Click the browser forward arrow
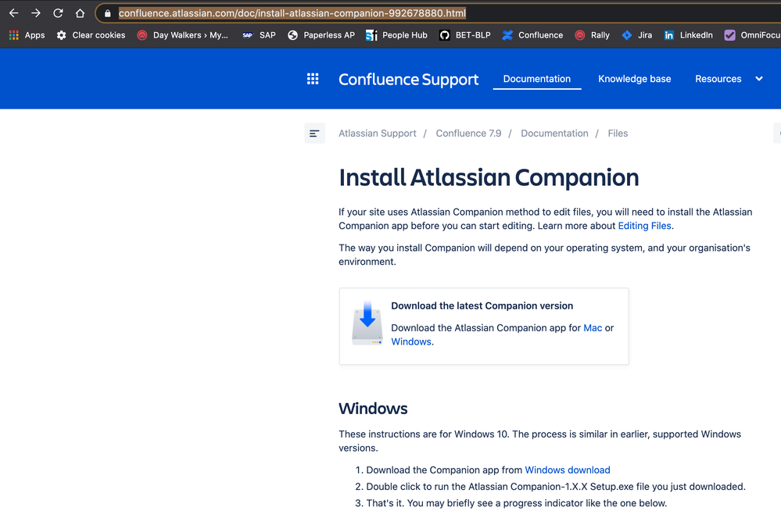The width and height of the screenshot is (781, 532). (x=36, y=13)
